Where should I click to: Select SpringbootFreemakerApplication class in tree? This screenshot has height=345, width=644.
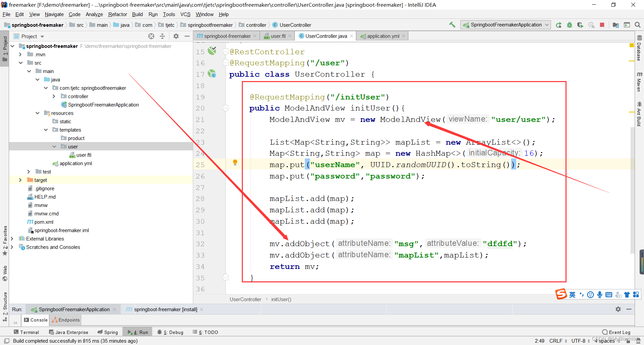[100, 105]
